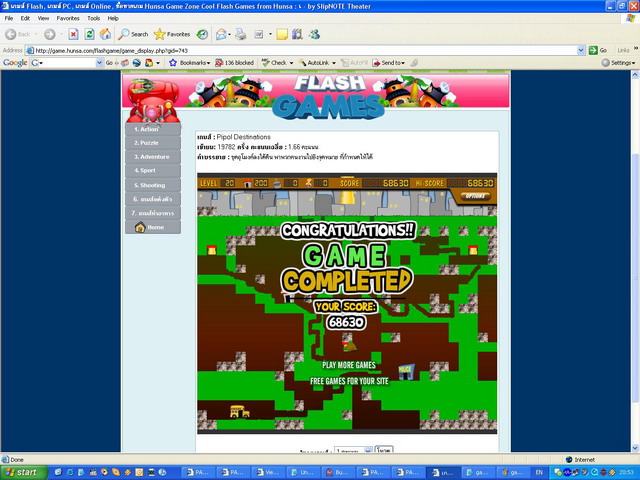
Task: Expand the Mail button dropdown arrow
Action: point(229,34)
